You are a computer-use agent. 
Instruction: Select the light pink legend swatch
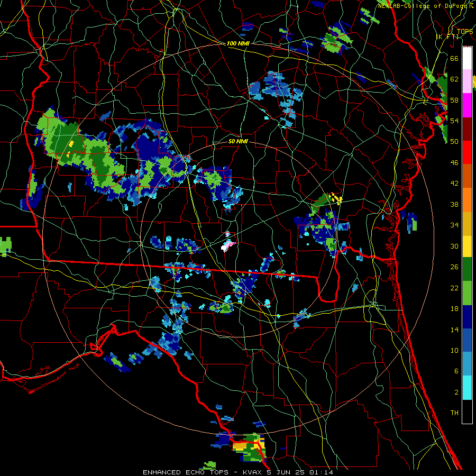click(467, 81)
